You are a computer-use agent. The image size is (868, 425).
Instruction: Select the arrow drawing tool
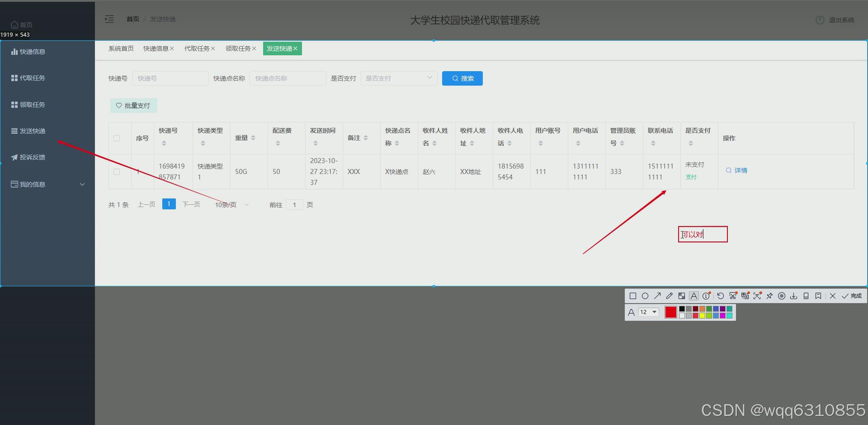[658, 296]
